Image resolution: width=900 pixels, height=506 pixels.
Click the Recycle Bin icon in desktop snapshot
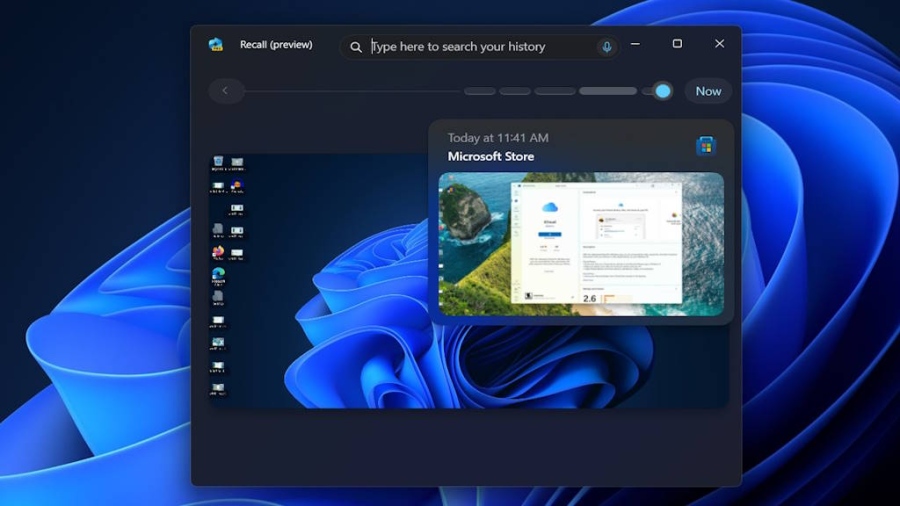click(218, 162)
